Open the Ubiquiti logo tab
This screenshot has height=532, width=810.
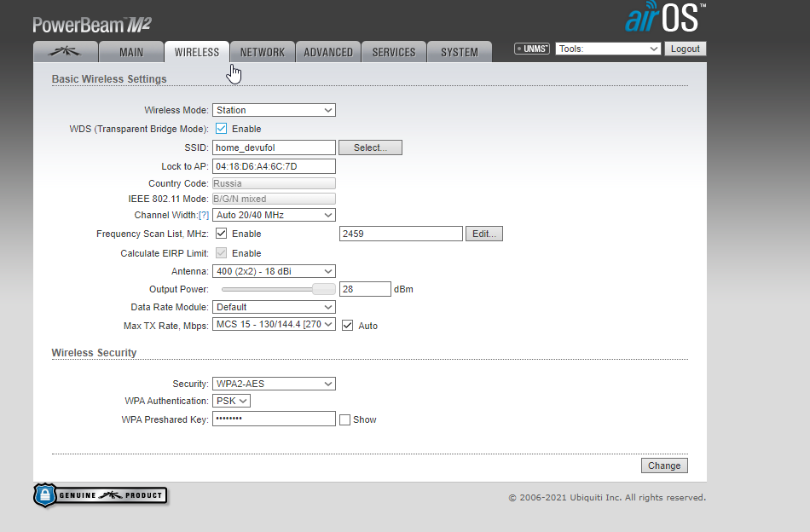[65, 52]
